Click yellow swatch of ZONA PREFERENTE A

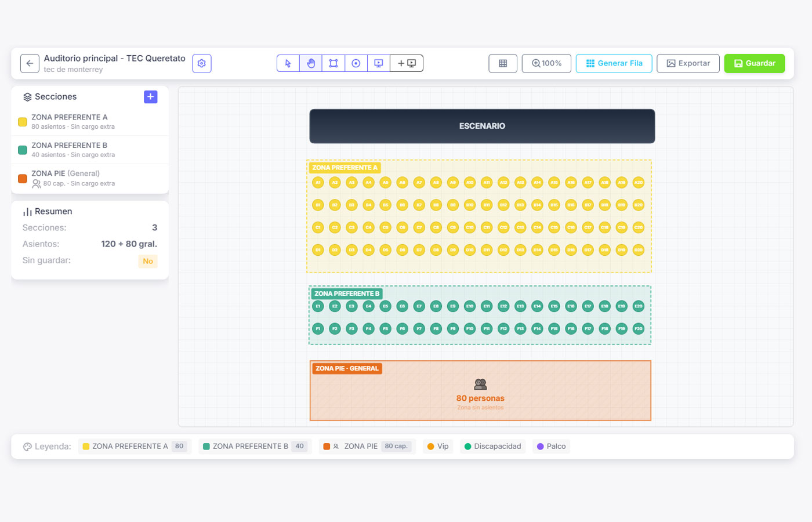click(23, 122)
